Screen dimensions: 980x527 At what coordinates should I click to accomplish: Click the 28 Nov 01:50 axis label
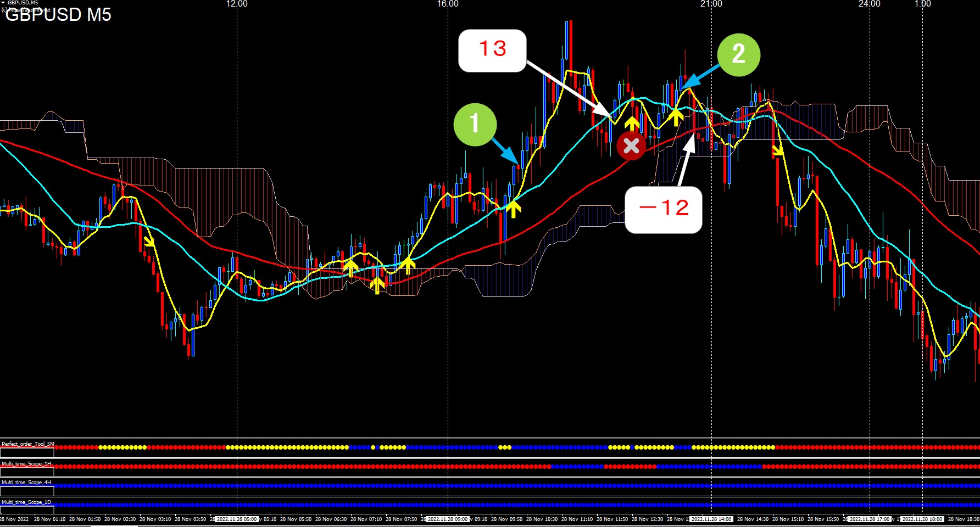[85, 519]
